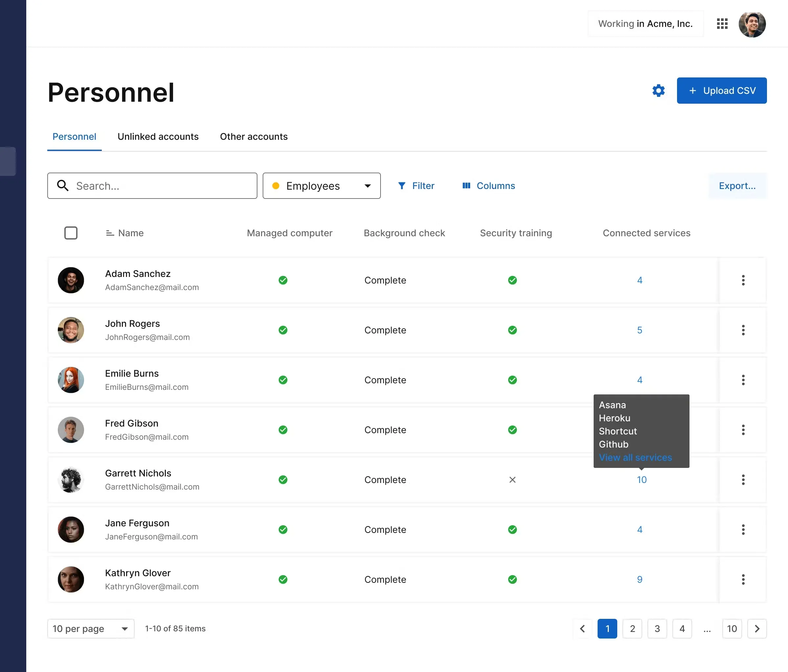788x672 pixels.
Task: Open the Columns chooser icon
Action: [x=466, y=185]
